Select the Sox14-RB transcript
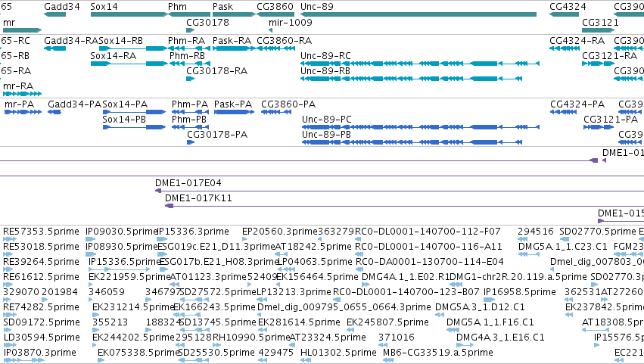 [x=133, y=48]
